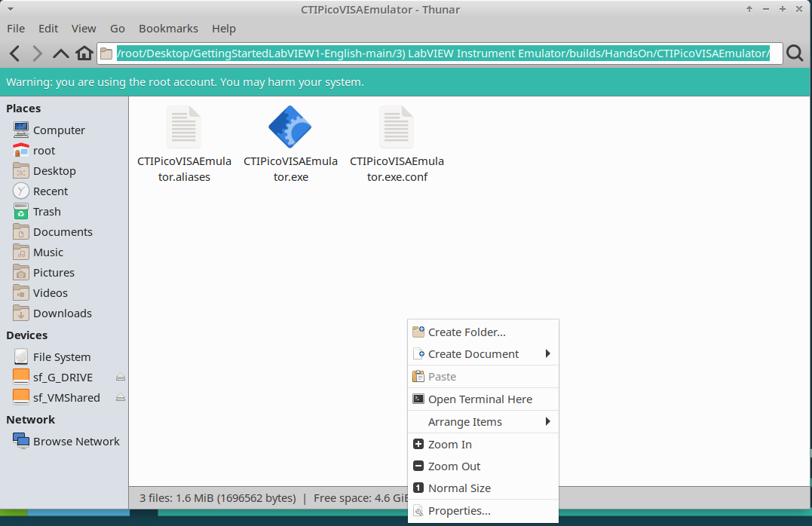Choose Create Folder... from the context menu
Screen dimensions: 812x526
[x=483, y=332]
